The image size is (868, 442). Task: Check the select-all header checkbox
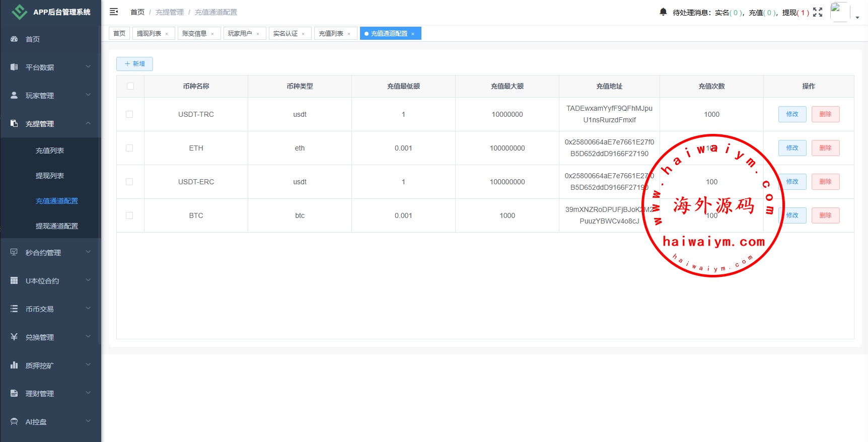130,86
